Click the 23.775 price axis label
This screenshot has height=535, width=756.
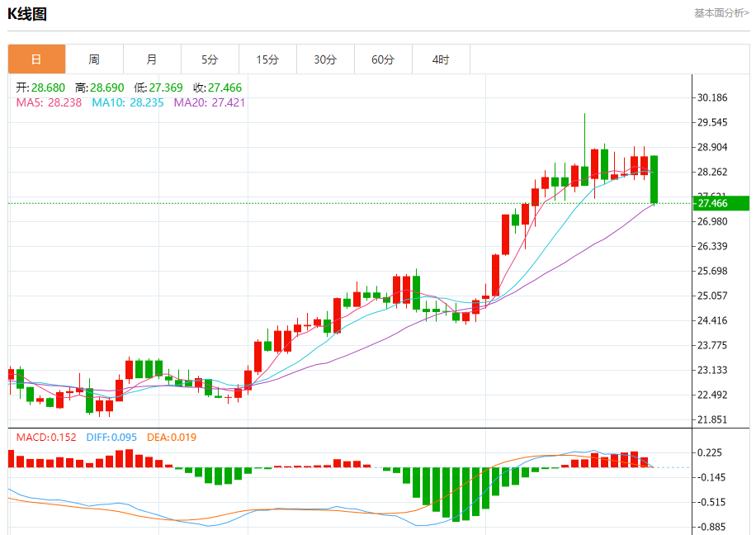coord(712,345)
